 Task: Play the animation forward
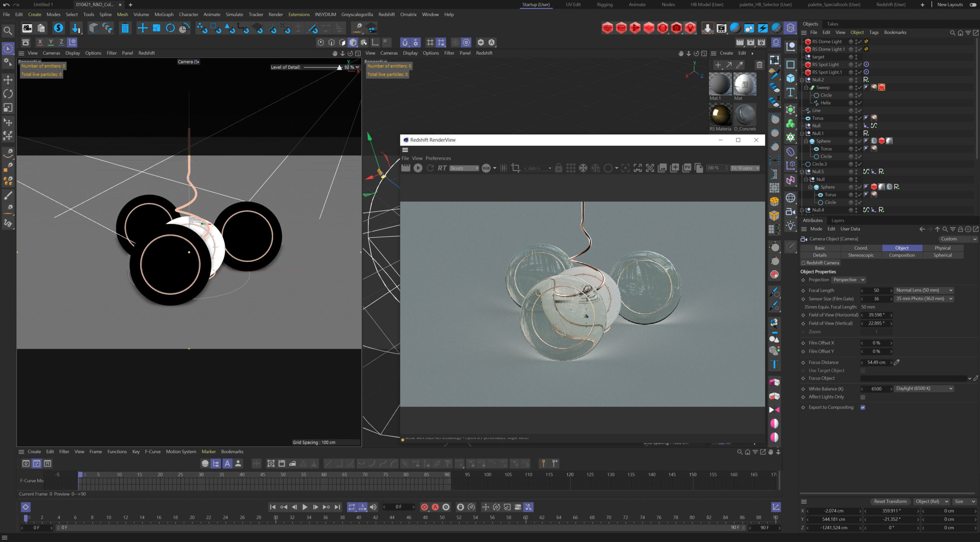(x=305, y=507)
